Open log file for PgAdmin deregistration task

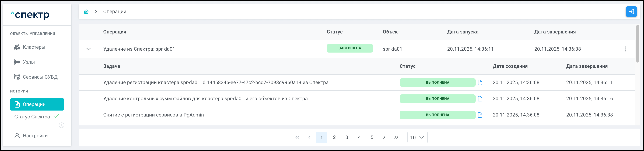pos(480,115)
